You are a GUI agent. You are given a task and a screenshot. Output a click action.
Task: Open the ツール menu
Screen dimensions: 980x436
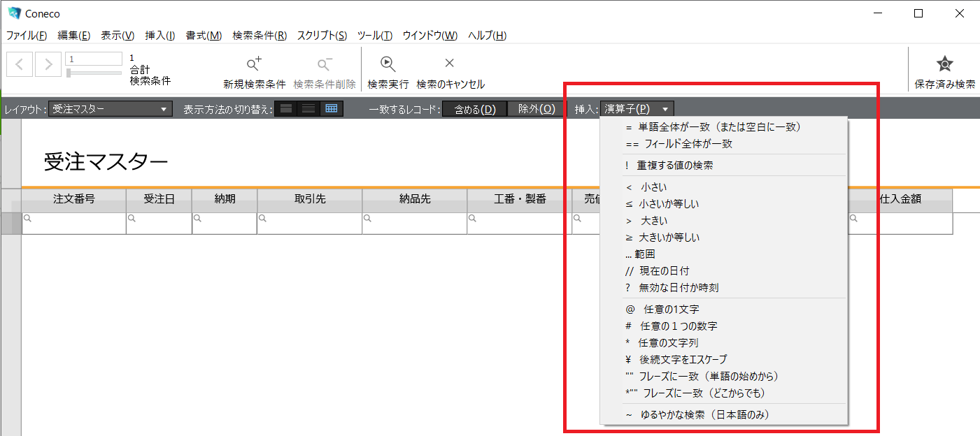pyautogui.click(x=375, y=36)
